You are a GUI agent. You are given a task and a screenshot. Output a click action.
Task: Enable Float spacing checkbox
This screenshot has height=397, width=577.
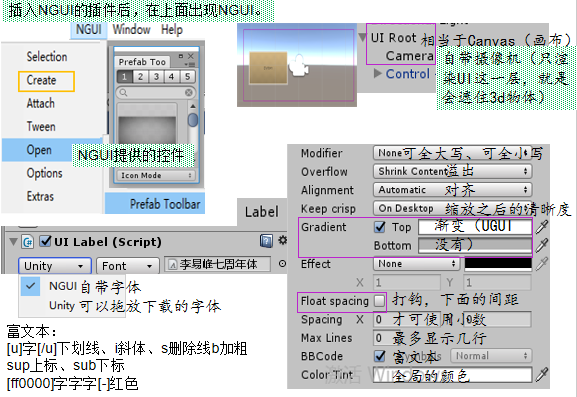[x=379, y=301]
